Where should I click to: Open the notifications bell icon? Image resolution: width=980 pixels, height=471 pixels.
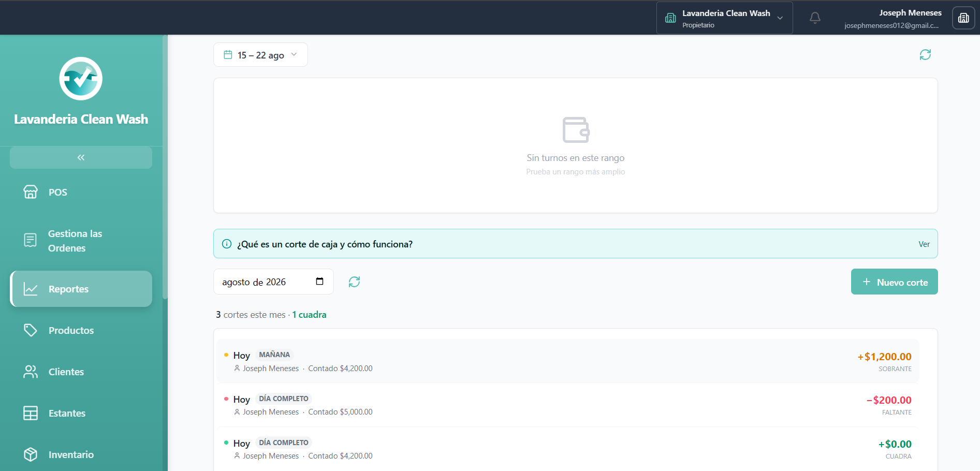(x=815, y=18)
